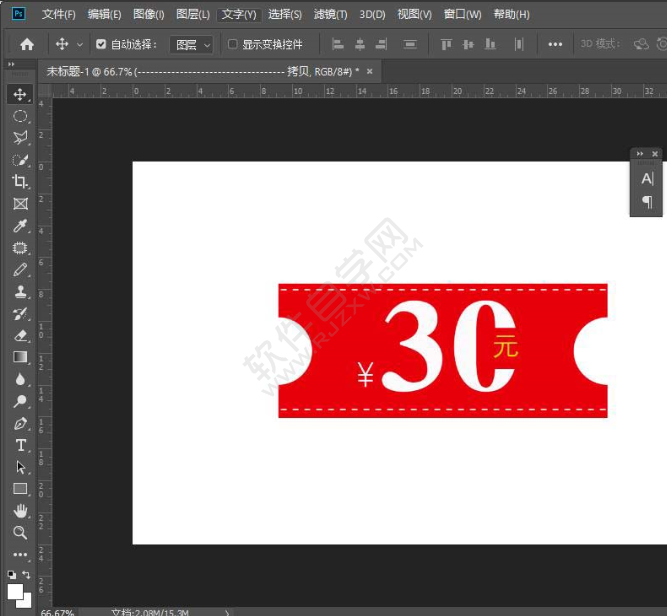Select the Eyedropper tool
This screenshot has width=667, height=616.
(x=20, y=226)
